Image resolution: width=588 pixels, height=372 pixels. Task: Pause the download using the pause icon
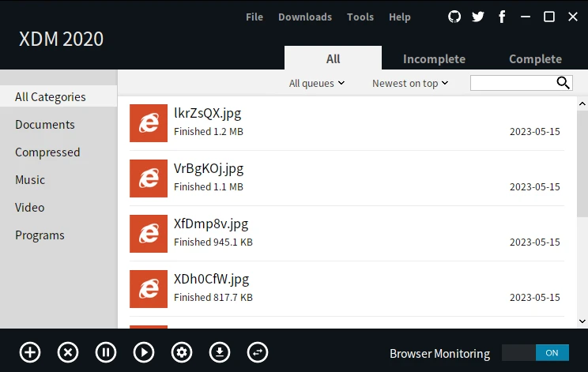pos(106,352)
